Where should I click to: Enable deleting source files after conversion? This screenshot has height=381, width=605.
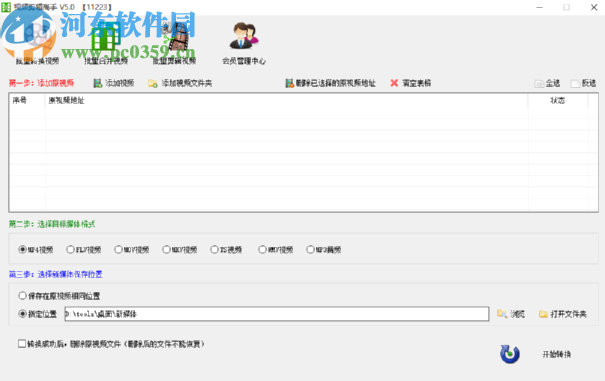point(111,344)
